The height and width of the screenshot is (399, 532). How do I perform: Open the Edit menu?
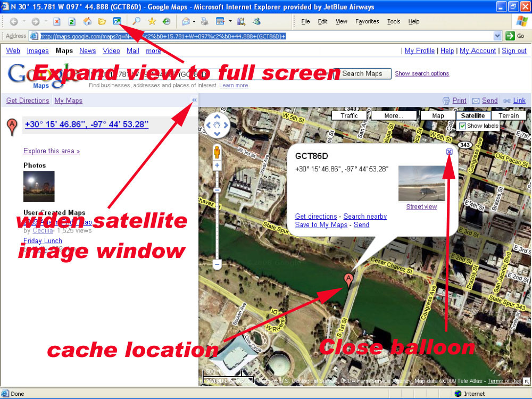[322, 21]
